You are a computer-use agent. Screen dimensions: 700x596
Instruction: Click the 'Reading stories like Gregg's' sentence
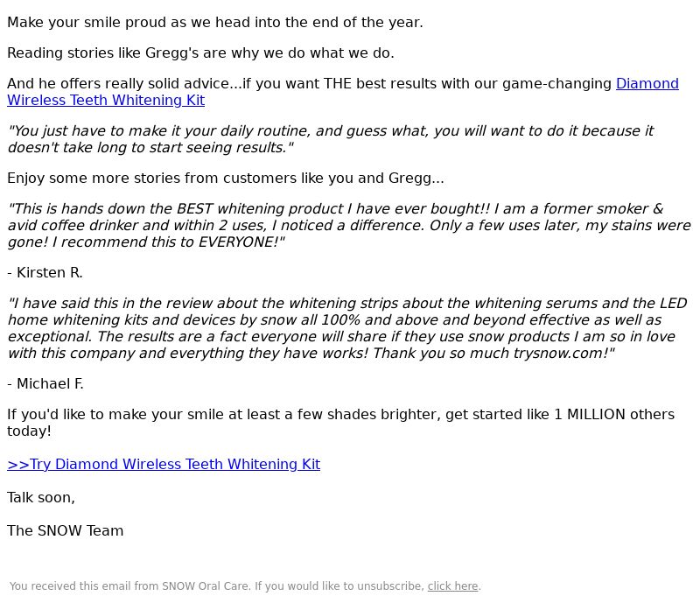[x=200, y=53]
